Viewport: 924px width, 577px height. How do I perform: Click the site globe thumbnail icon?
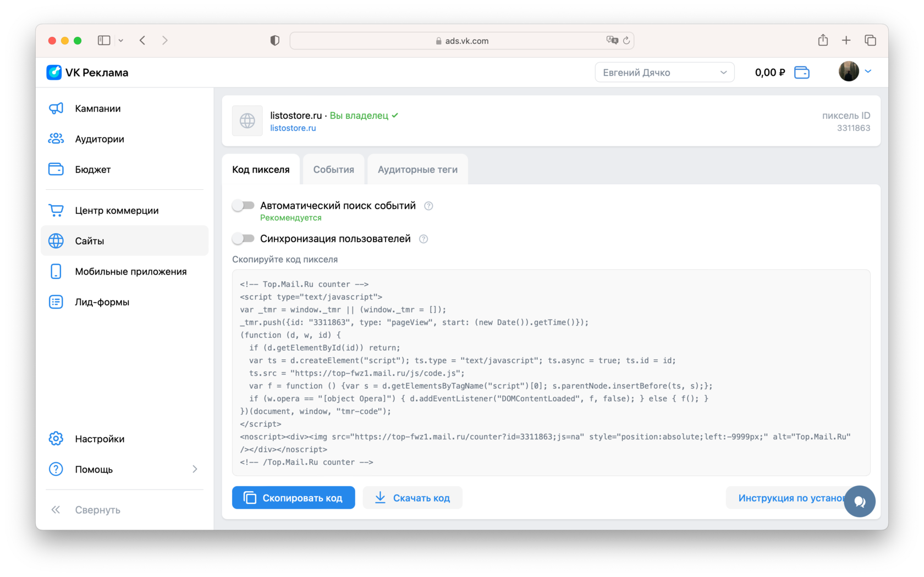pos(248,120)
